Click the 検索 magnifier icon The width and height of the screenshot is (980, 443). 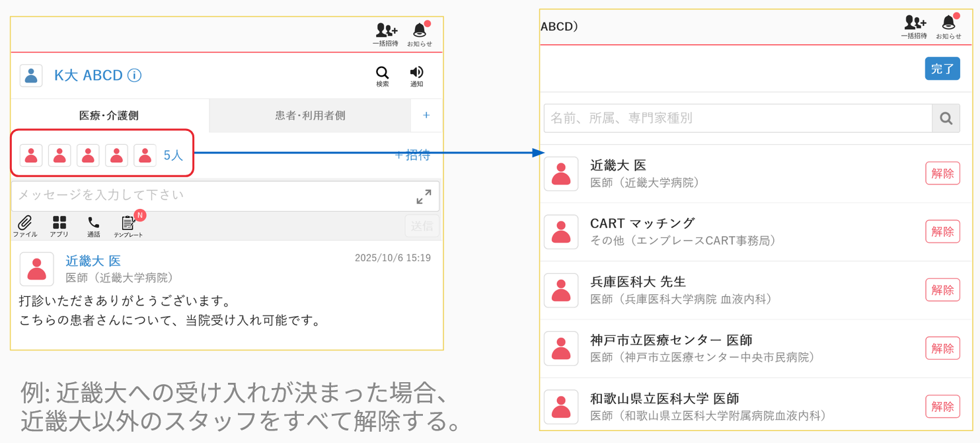coord(383,76)
